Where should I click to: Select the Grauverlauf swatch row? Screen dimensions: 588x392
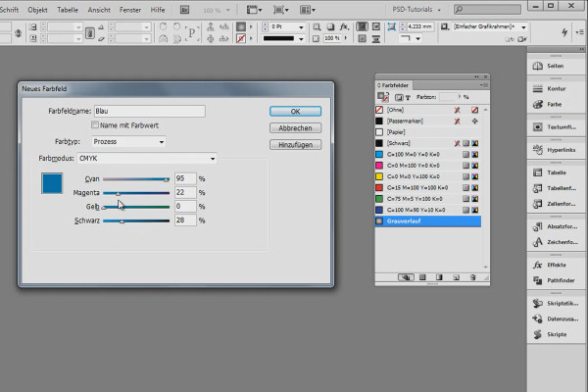[x=428, y=221]
